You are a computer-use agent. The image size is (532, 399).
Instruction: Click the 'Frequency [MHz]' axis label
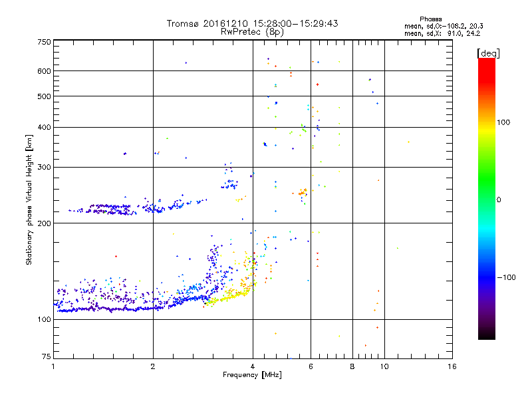click(x=252, y=375)
